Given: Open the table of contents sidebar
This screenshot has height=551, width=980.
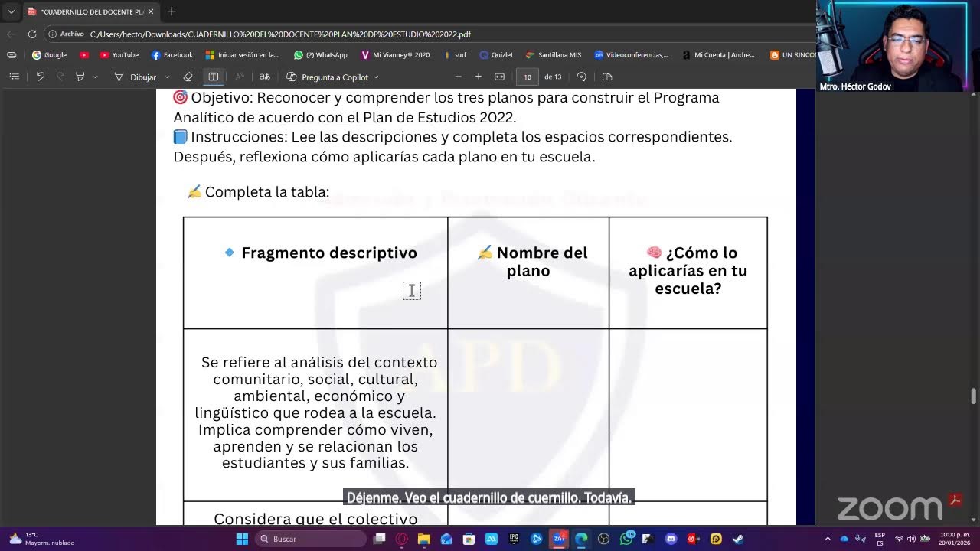Looking at the screenshot, I should (x=14, y=77).
